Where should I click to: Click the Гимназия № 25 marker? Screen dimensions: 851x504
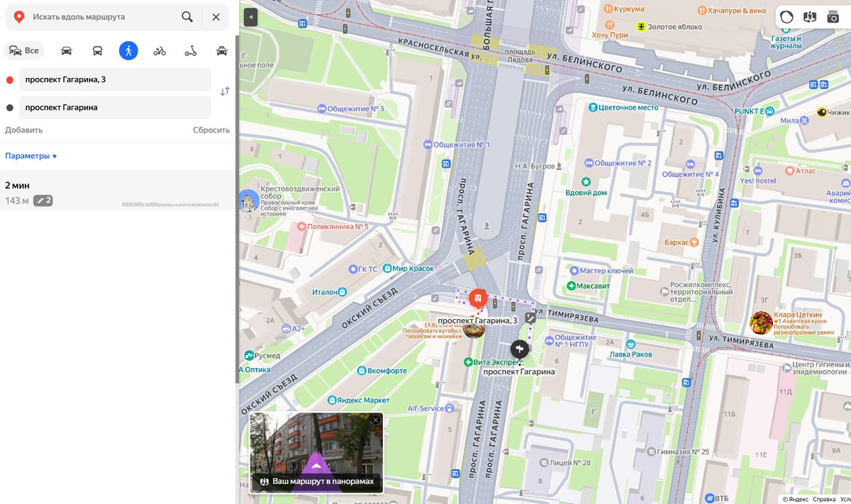pos(650,452)
